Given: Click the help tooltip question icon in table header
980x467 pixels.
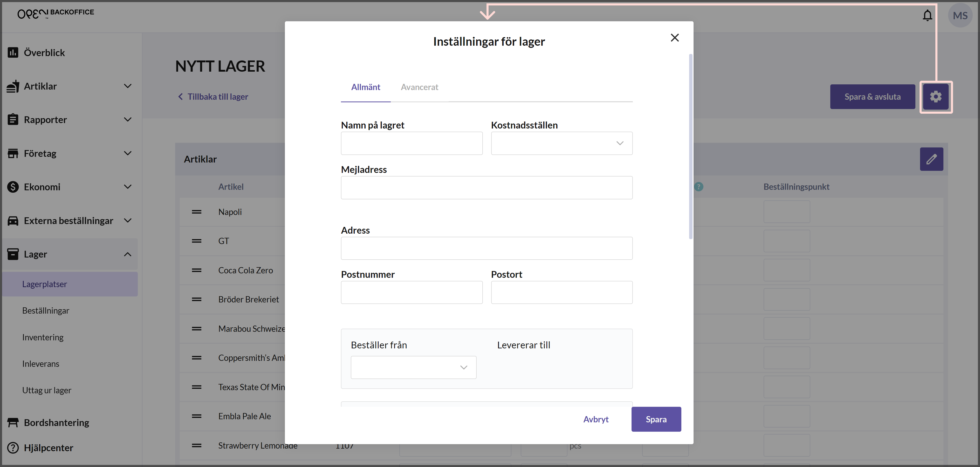Looking at the screenshot, I should 698,187.
